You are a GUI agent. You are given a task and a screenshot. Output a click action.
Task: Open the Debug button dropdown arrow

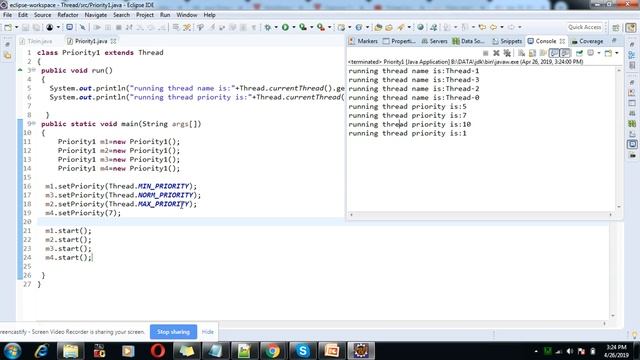point(276,27)
